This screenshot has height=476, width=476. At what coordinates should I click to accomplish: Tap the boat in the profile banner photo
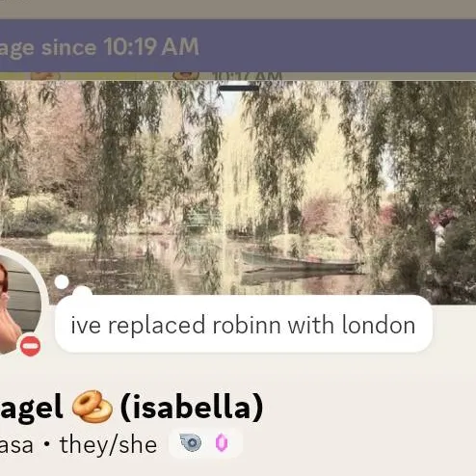click(302, 262)
